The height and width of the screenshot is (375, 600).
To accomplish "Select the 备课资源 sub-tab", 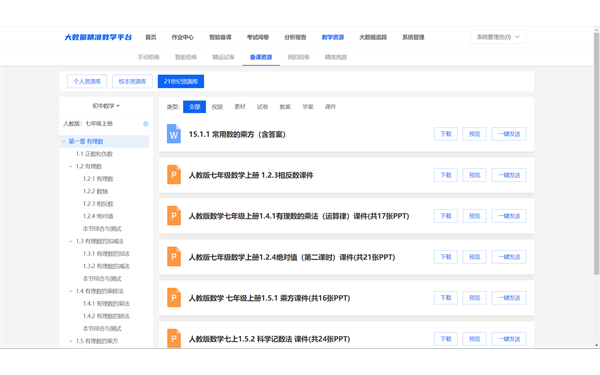I will click(261, 57).
